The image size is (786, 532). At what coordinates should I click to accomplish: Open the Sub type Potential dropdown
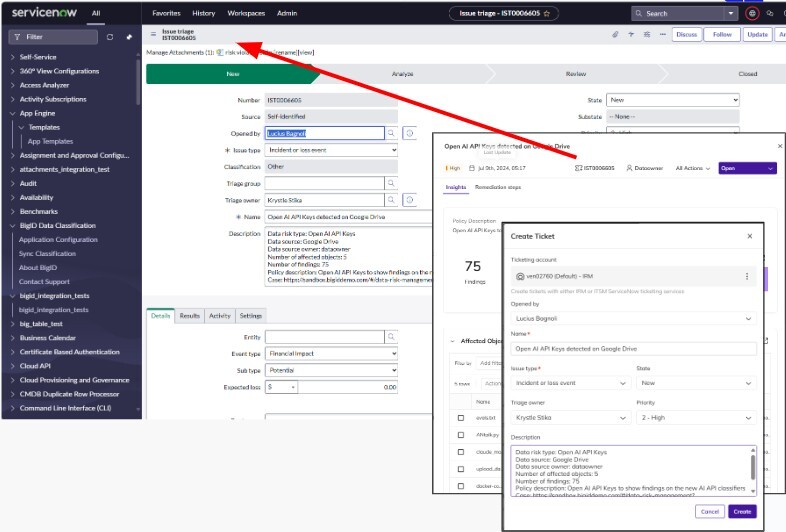click(331, 370)
